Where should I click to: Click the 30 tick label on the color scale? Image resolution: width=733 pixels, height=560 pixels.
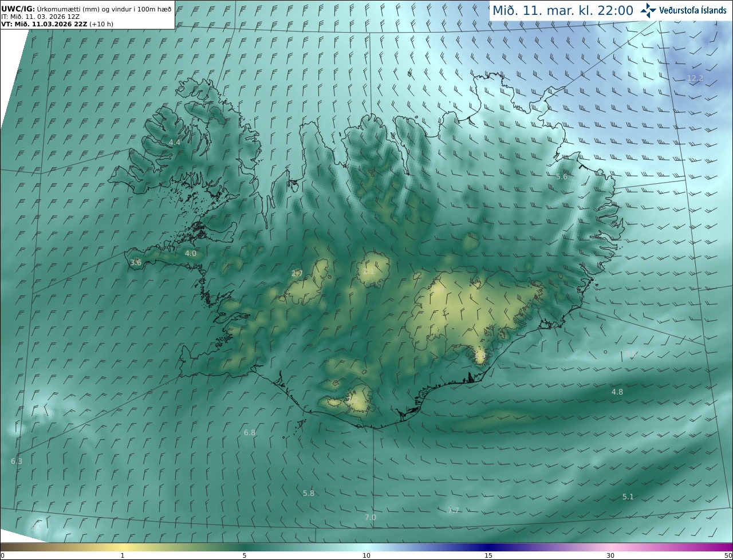click(610, 555)
